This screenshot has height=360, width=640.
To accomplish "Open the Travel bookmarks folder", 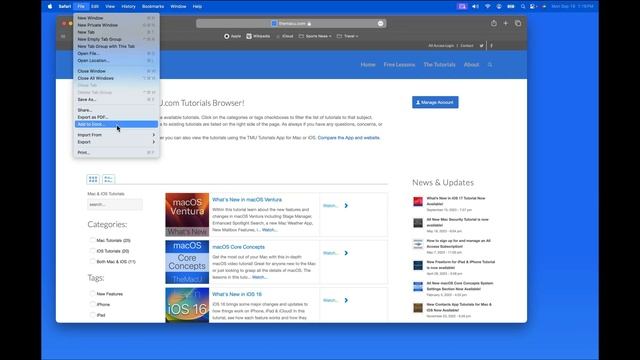I will click(x=347, y=36).
